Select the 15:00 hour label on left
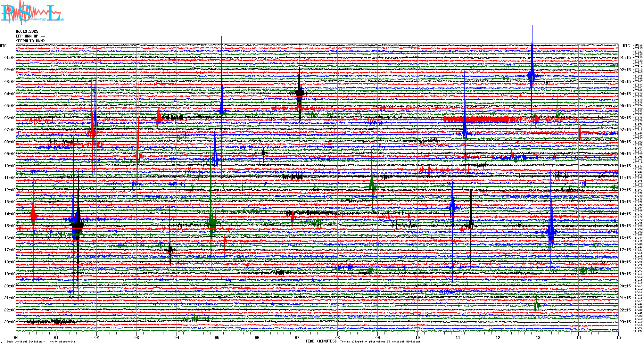This screenshot has height=346, width=644. (x=10, y=226)
